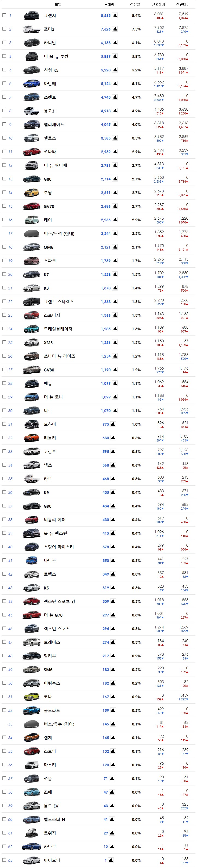The image size is (197, 868).
Task: Select the checkbox for 스파크
Action: (x=4, y=261)
